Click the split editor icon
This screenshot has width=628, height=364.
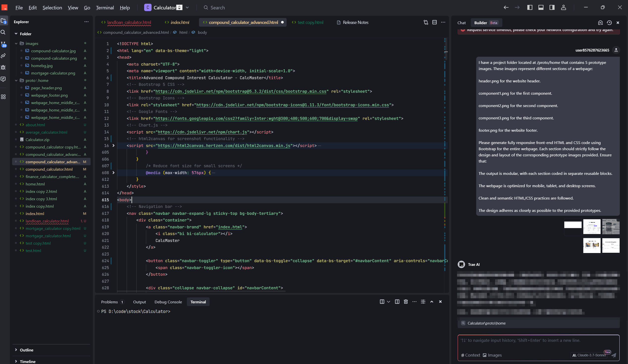(x=434, y=22)
